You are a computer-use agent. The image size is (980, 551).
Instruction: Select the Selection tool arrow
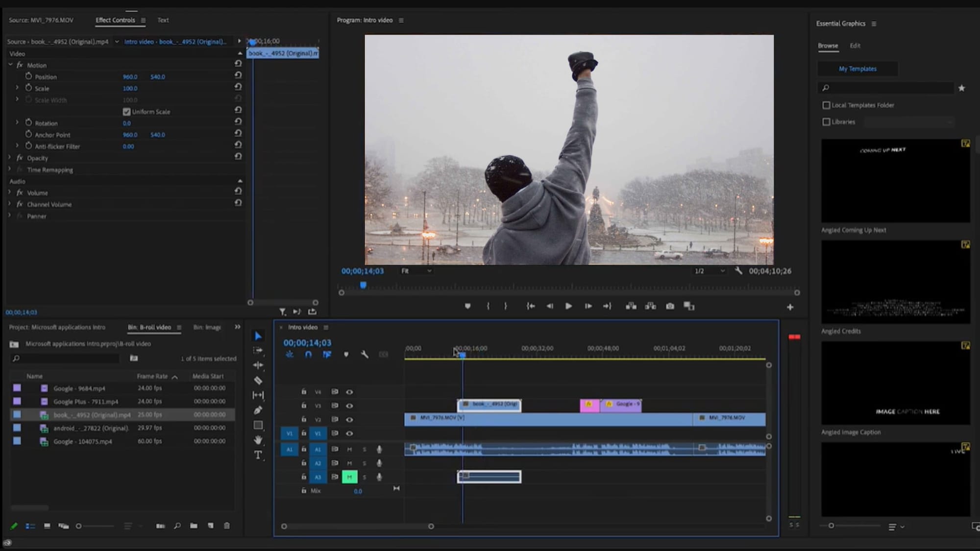(x=258, y=336)
